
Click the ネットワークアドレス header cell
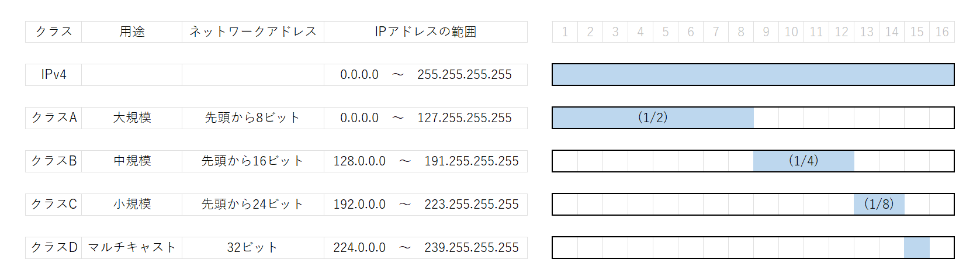pyautogui.click(x=253, y=32)
